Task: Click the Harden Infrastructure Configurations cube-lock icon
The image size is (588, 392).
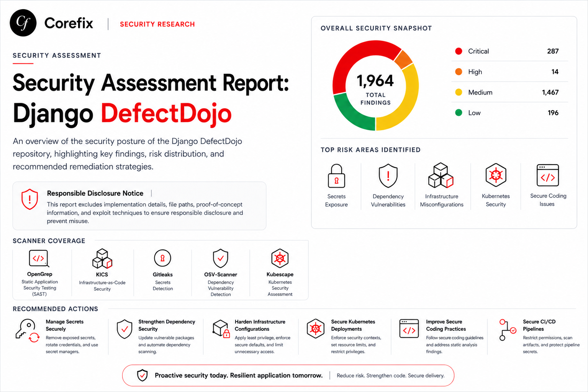Action: [221, 329]
